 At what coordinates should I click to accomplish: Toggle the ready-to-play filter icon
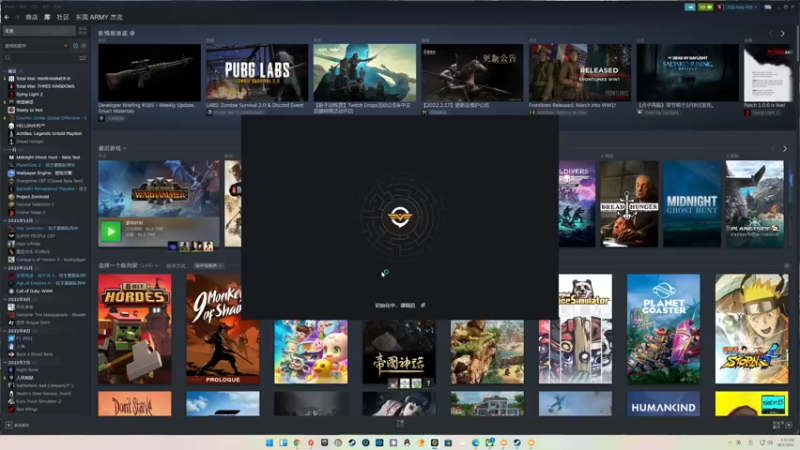click(x=84, y=45)
